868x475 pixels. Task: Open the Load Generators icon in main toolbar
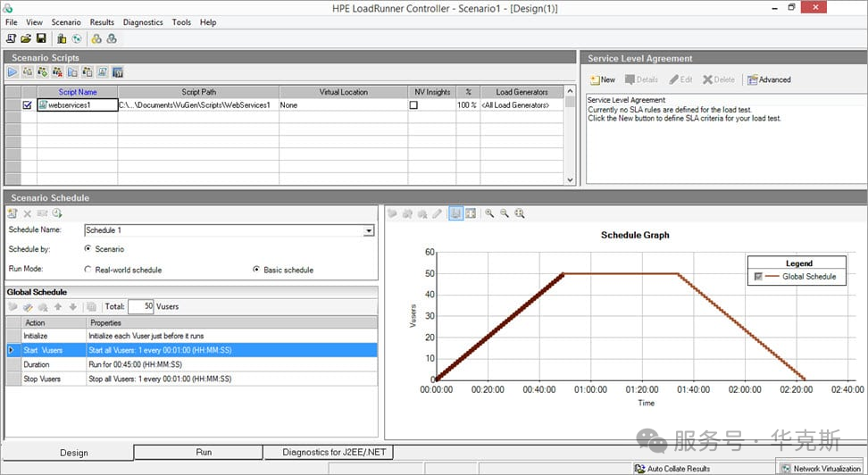[x=62, y=38]
